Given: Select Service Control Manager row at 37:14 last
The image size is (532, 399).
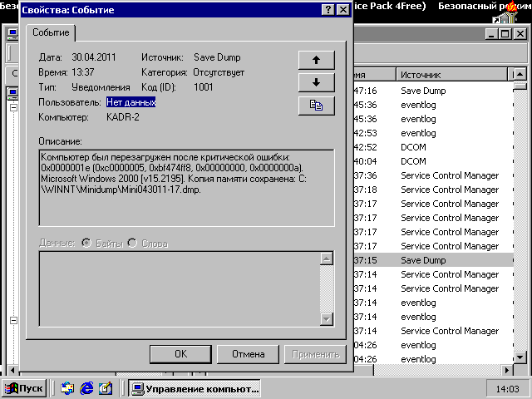Looking at the screenshot, I should point(433,331).
